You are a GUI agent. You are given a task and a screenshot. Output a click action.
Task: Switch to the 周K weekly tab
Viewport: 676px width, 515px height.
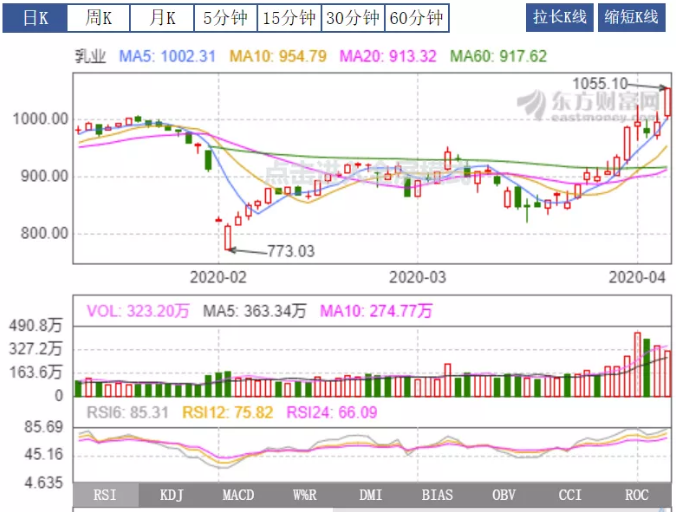98,18
